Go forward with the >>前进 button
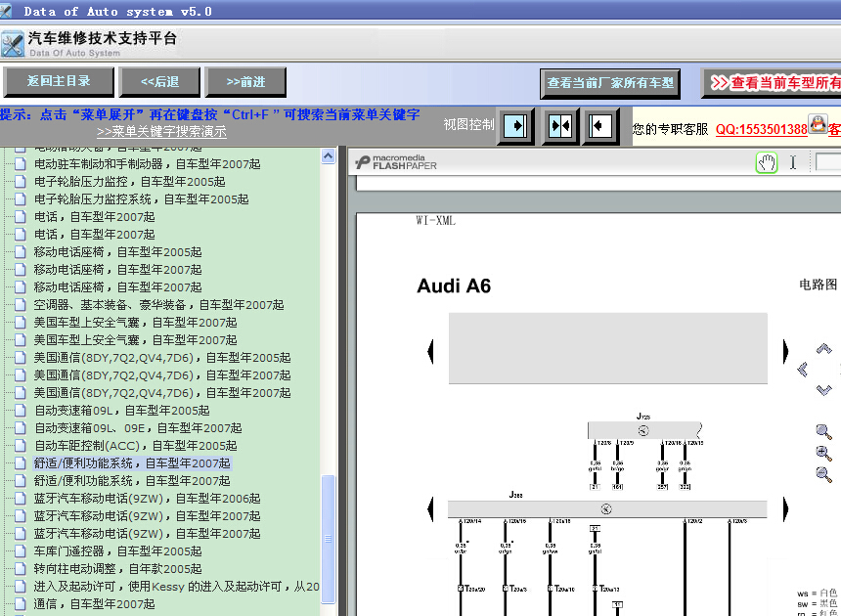 click(245, 81)
